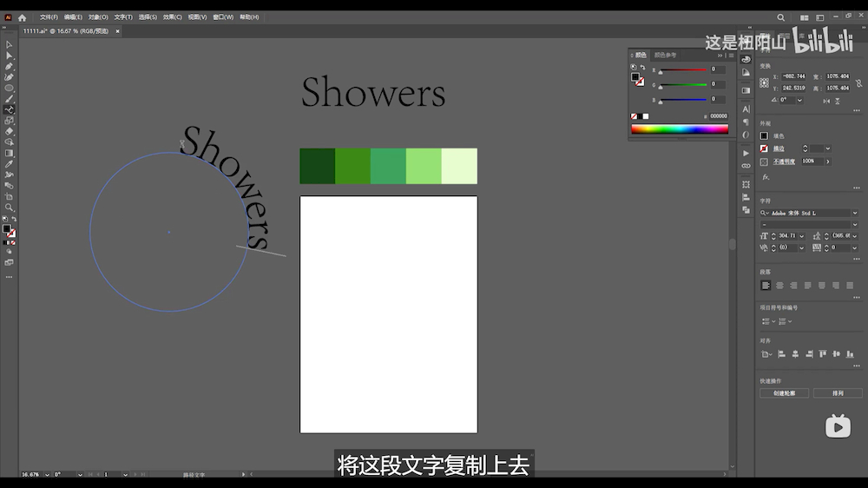Screen dimensions: 868x488
Task: Open the Pathfinder panel icon in dock
Action: click(746, 210)
